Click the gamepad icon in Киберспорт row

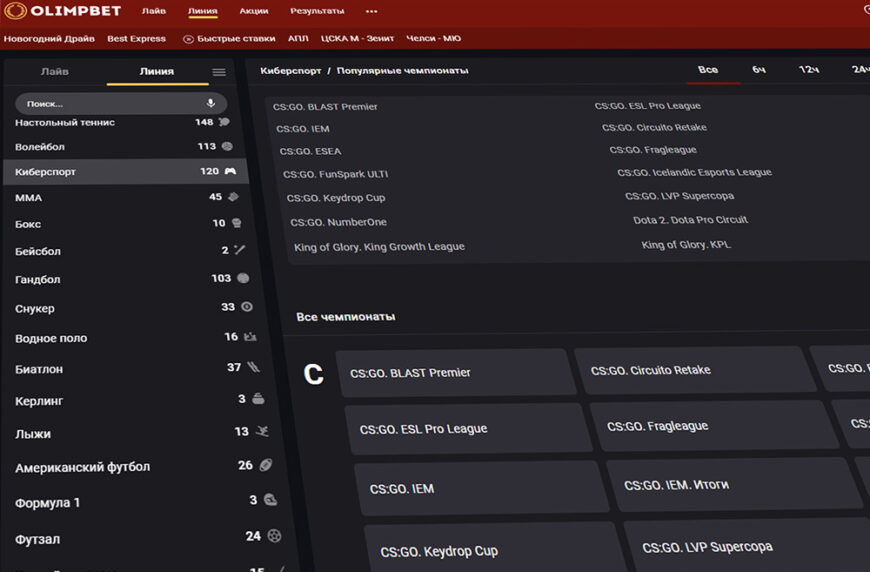click(x=230, y=171)
